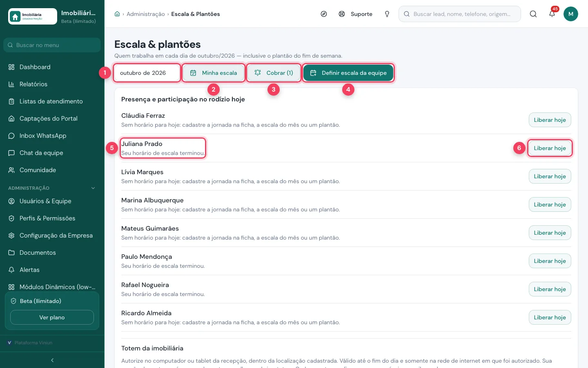
Task: Open Perfis & Permissões
Action: coord(52,218)
